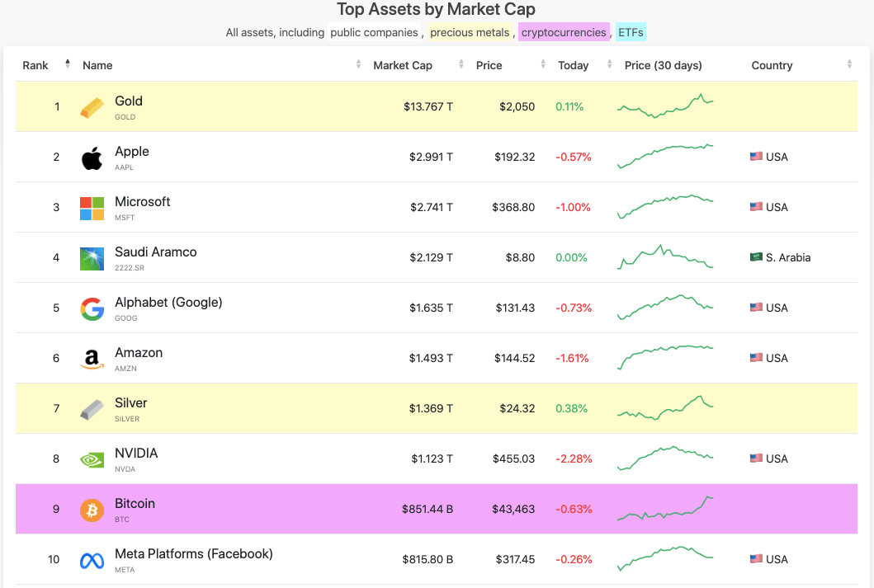
Task: Sort by Today column arrows
Action: [x=609, y=64]
